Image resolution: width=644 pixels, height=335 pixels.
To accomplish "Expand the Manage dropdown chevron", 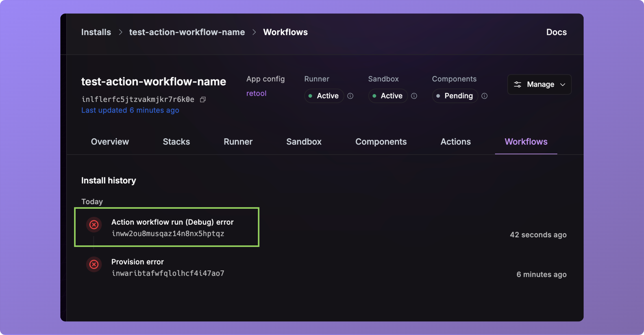I will (x=563, y=84).
